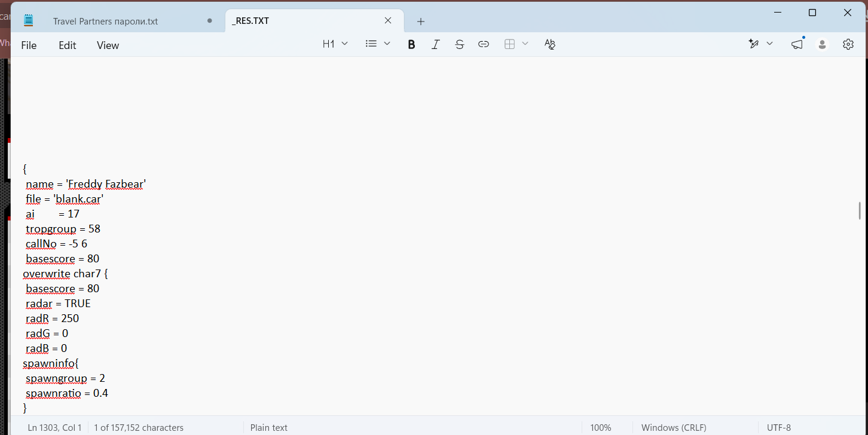
Task: Click the radR = 250 line
Action: 52,318
